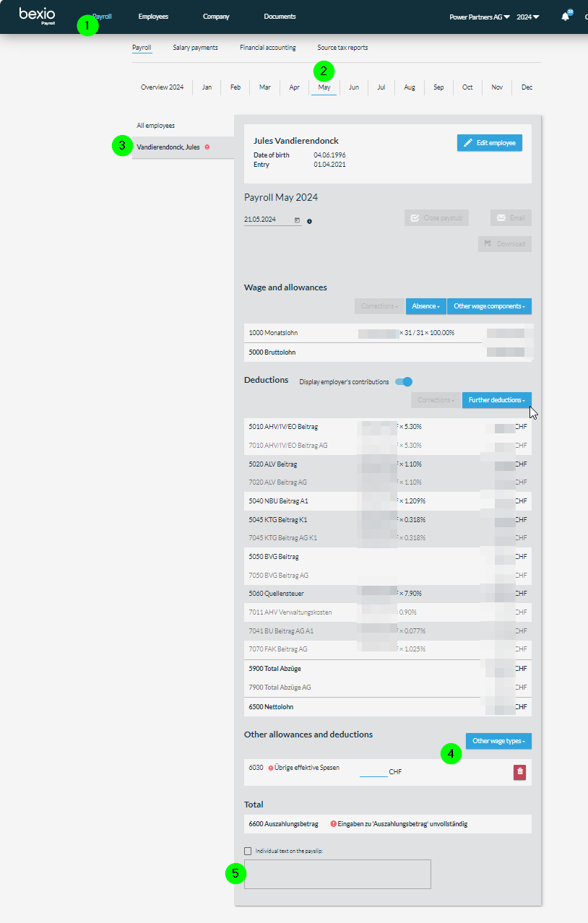The width and height of the screenshot is (588, 923).
Task: Click the error icon in Auszahlungsbetrag row
Action: 334,823
